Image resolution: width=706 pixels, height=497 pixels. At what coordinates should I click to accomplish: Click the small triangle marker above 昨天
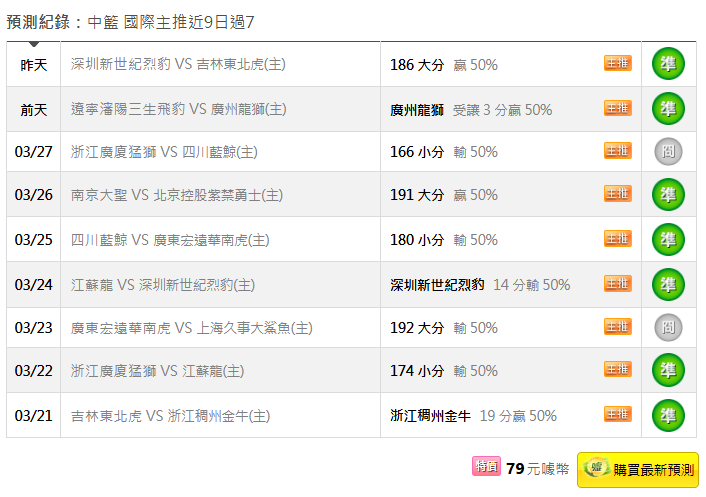34,44
